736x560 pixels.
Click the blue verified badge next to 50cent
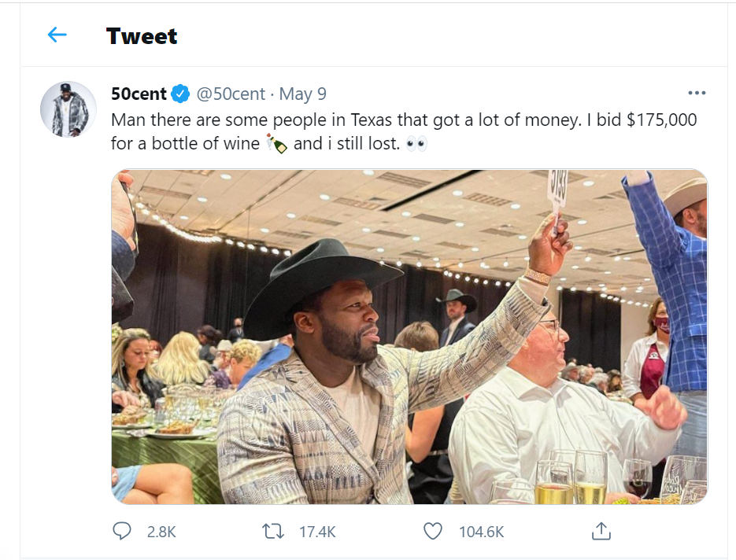click(x=179, y=93)
